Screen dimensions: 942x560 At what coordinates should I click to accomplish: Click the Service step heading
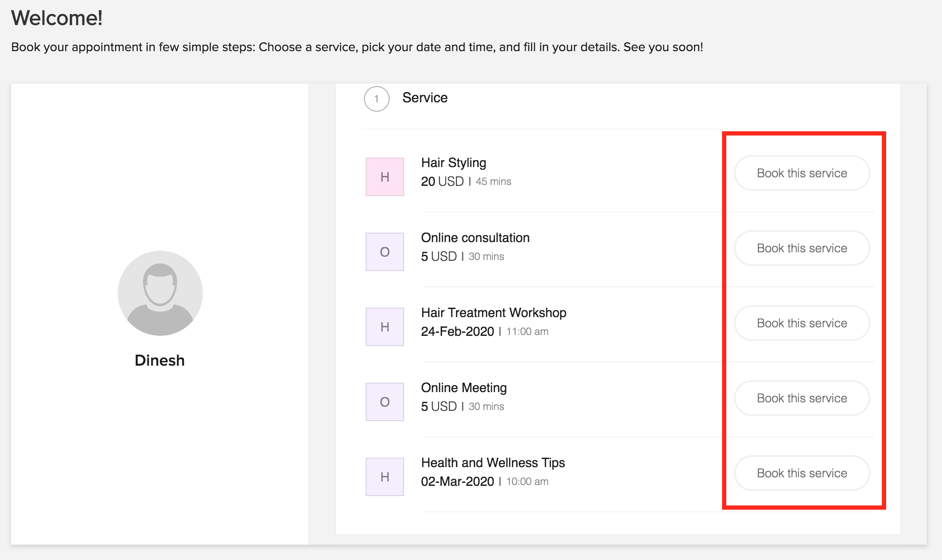425,98
